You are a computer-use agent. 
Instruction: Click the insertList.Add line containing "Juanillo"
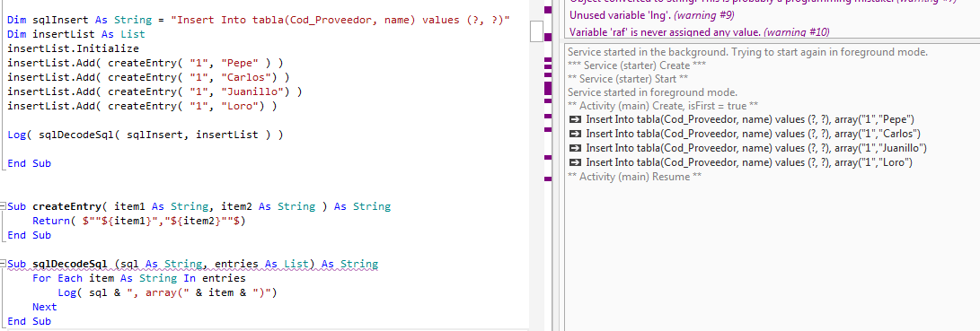(155, 91)
